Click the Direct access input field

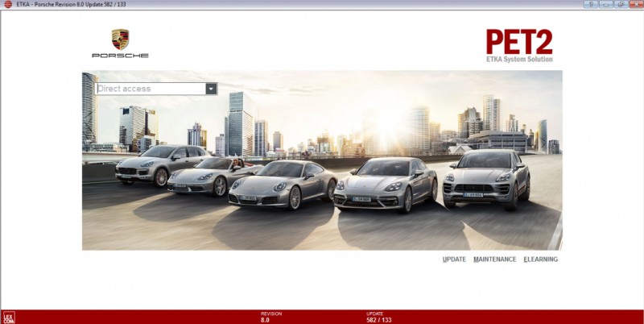pyautogui.click(x=151, y=89)
